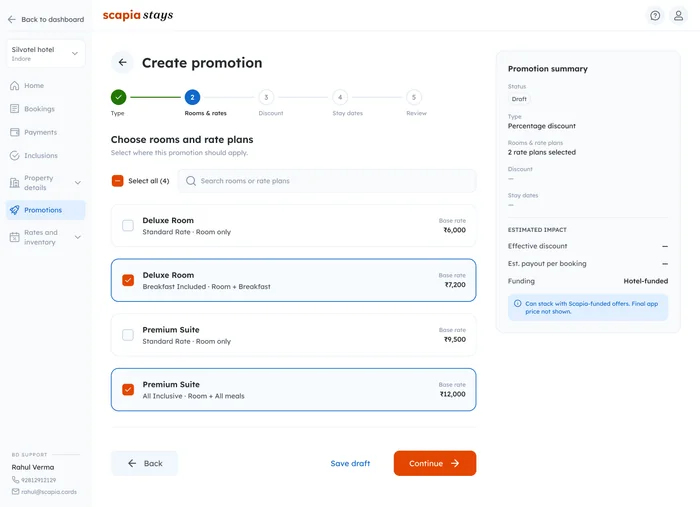The image size is (700, 507).
Task: Uncheck Premium Suite All Inclusive checkbox
Action: point(128,390)
